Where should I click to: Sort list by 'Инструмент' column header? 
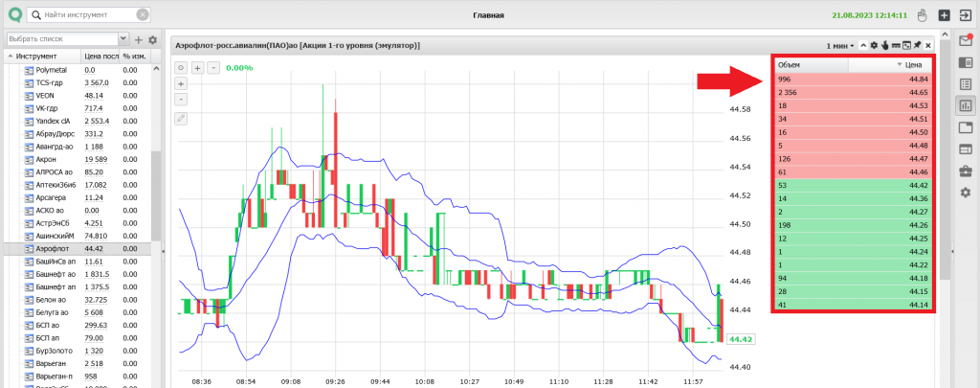43,57
